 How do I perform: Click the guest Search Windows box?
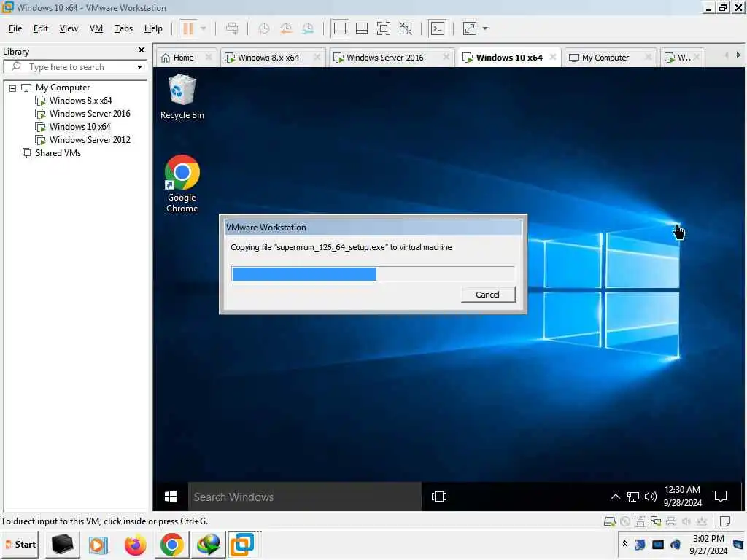pyautogui.click(x=305, y=497)
